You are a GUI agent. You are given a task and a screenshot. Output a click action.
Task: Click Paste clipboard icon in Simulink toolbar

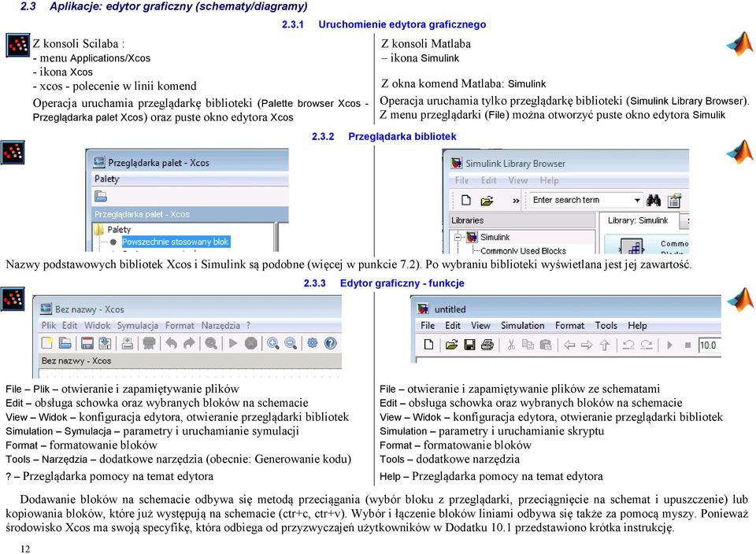[546, 345]
